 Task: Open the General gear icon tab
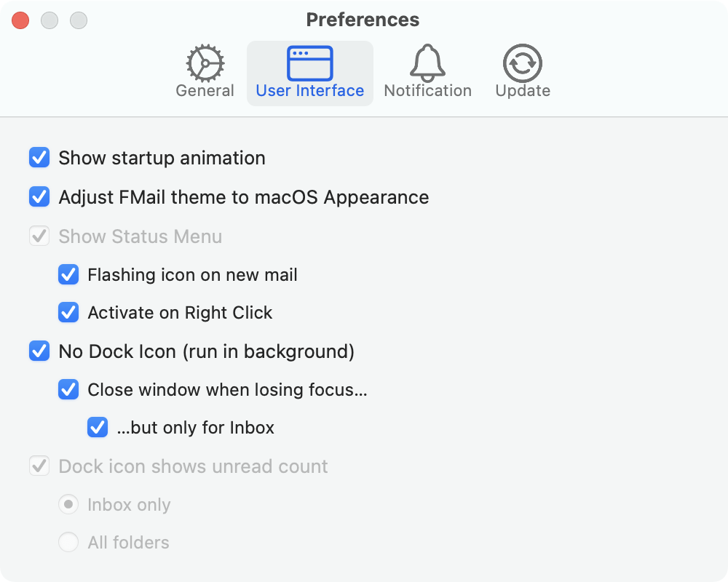coord(205,63)
